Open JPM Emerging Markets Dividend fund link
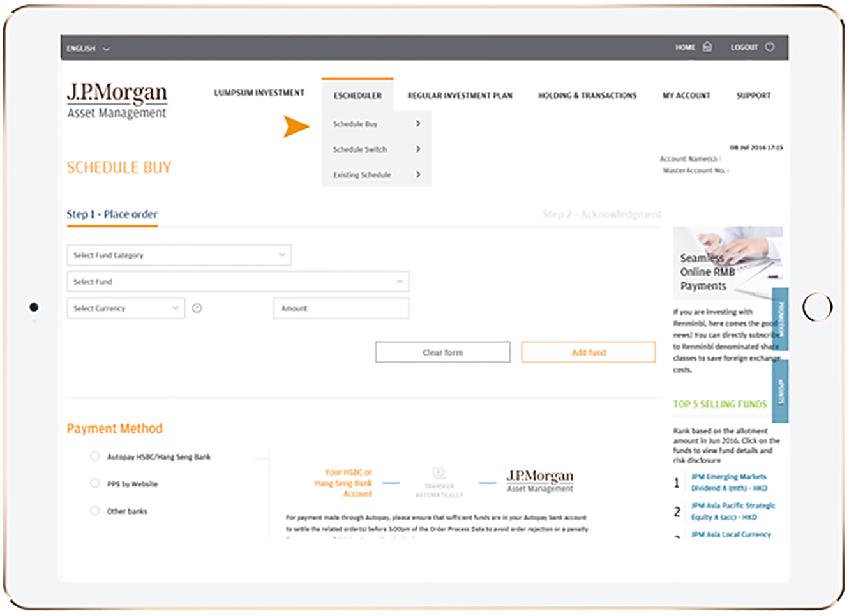This screenshot has height=616, width=849. point(728,482)
